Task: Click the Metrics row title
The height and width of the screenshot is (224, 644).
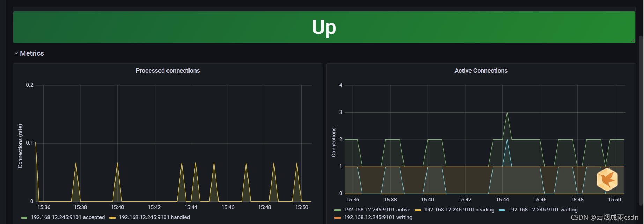Action: [x=32, y=53]
